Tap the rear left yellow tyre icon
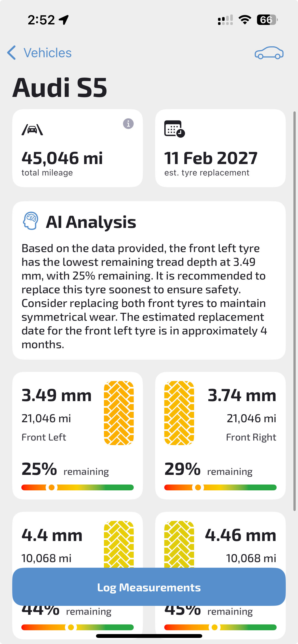Screen dimensions: 298x644 119,544
